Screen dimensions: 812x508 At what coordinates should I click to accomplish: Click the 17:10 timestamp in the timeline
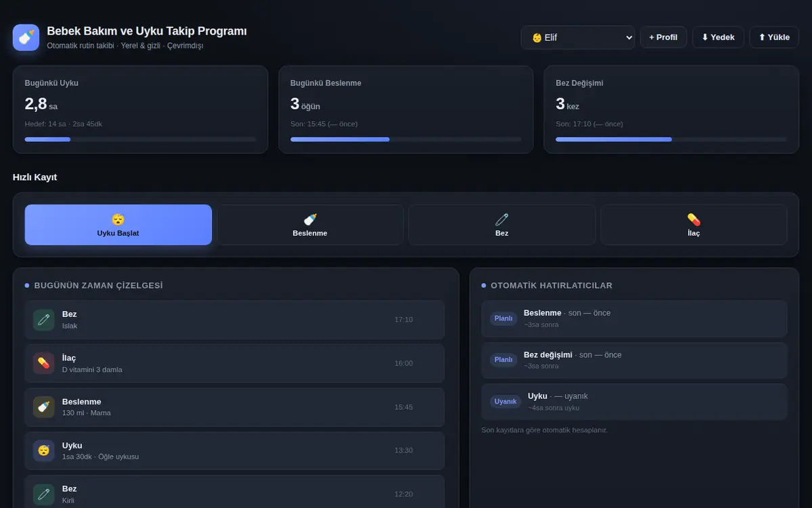[403, 320]
